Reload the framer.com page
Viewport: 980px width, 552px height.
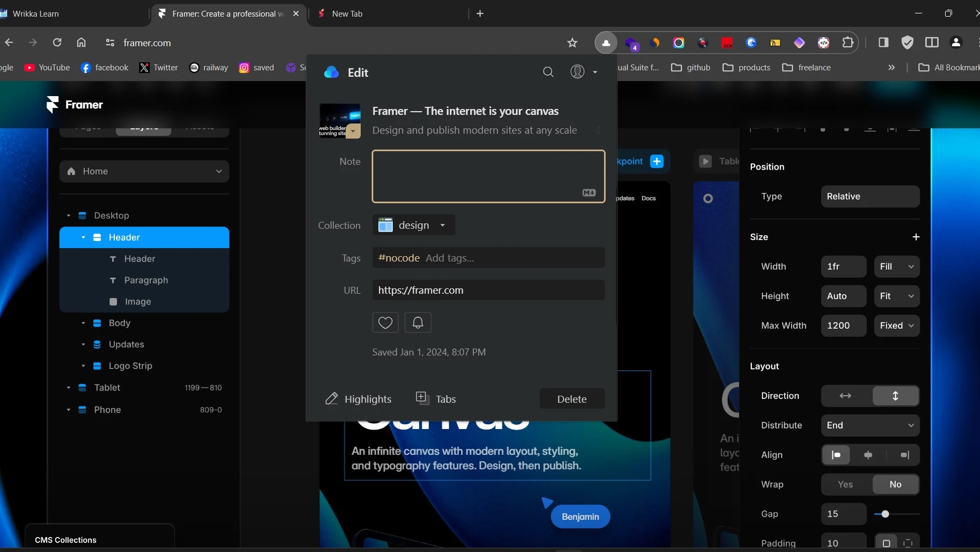pos(57,42)
